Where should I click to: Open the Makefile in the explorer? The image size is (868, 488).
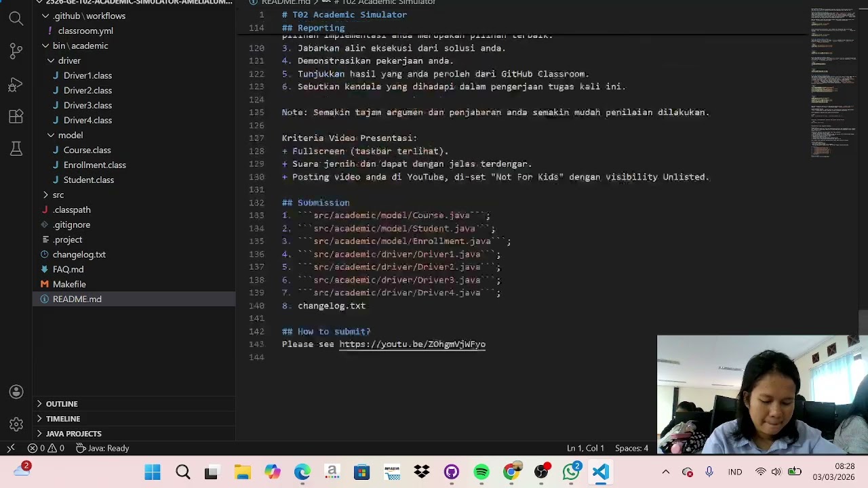coord(134,284)
